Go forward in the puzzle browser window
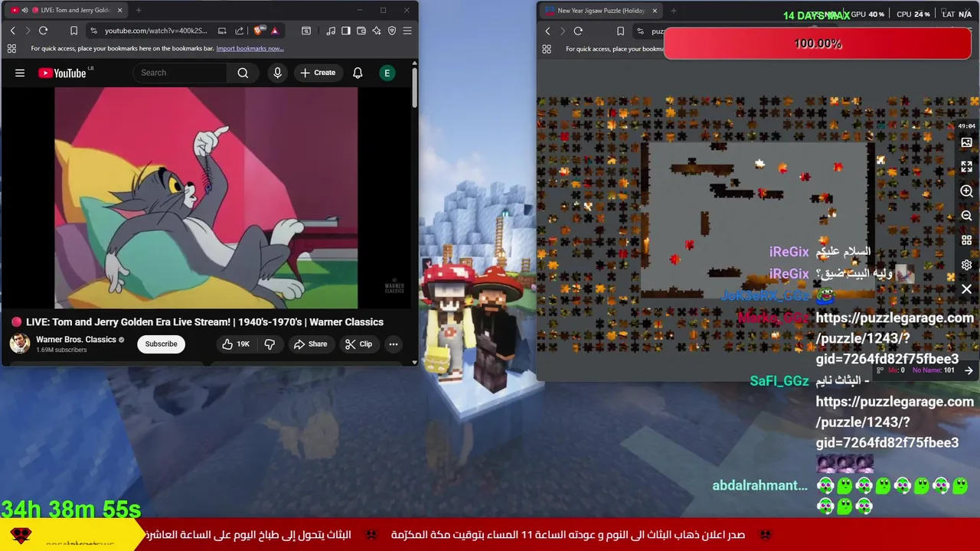 pos(563,31)
